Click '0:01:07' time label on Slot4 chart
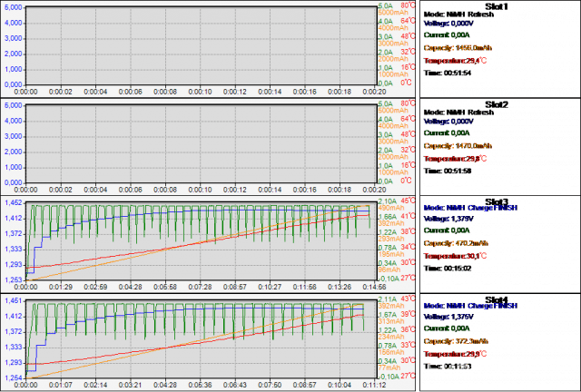Viewport: 581px width, 392px height. pos(61,385)
